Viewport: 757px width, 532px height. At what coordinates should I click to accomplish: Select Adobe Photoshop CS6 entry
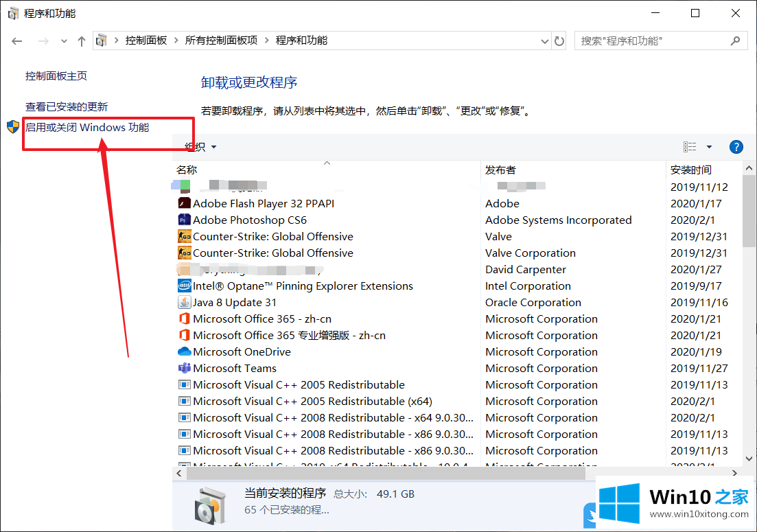[x=250, y=220]
